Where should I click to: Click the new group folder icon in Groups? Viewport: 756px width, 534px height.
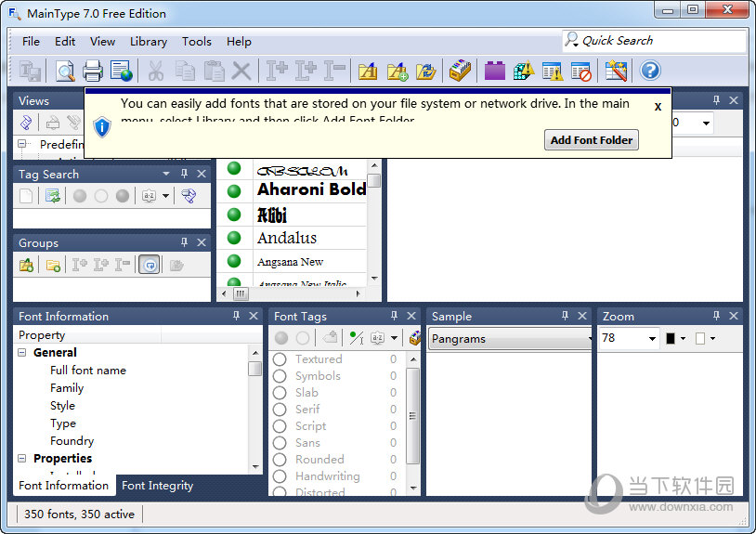pyautogui.click(x=53, y=265)
